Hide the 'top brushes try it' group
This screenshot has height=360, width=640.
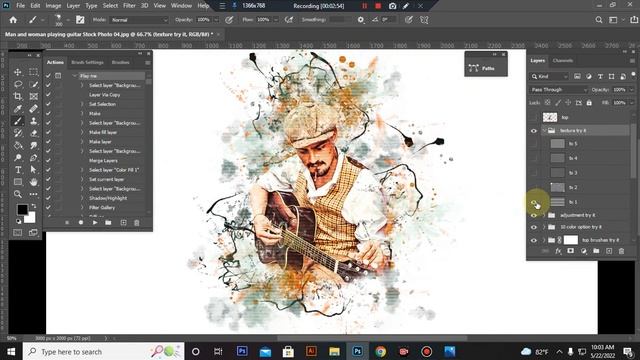coord(534,240)
